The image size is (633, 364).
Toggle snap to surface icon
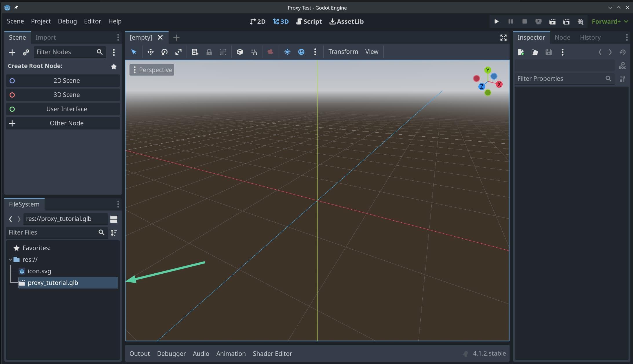point(254,52)
